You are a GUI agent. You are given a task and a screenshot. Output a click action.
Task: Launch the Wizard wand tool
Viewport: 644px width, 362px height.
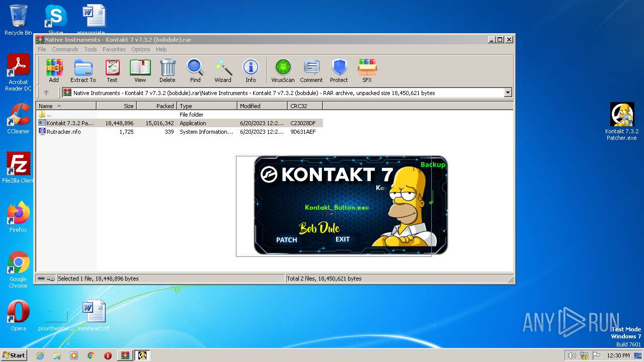(x=223, y=70)
